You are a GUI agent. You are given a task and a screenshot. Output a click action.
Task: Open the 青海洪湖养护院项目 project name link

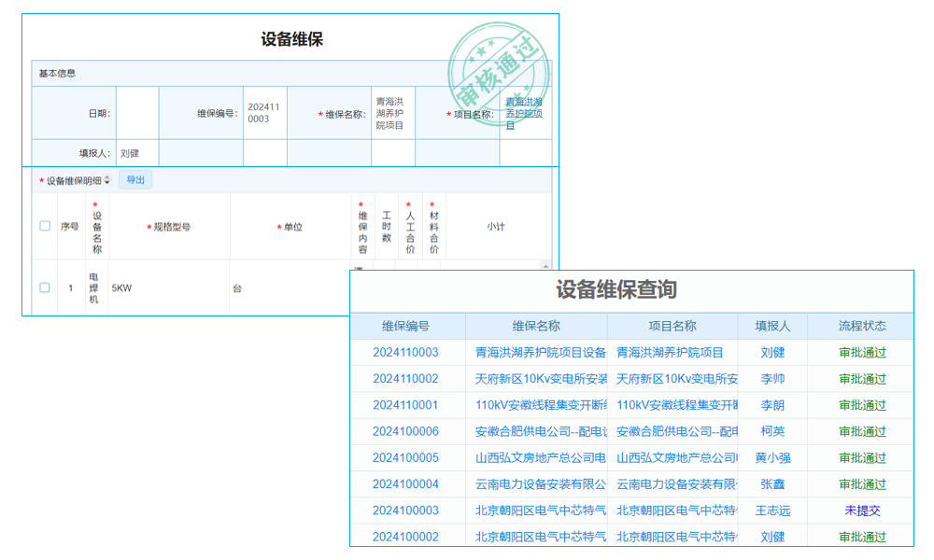point(525,112)
